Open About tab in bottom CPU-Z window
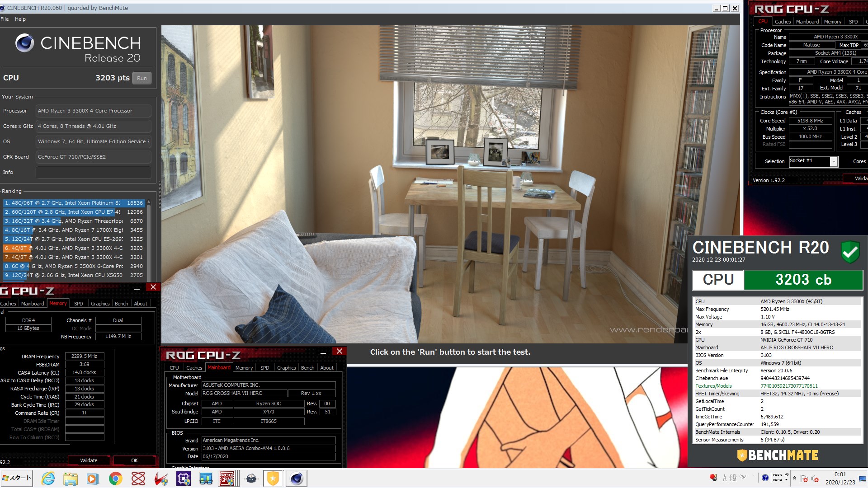This screenshot has width=868, height=488. [327, 368]
